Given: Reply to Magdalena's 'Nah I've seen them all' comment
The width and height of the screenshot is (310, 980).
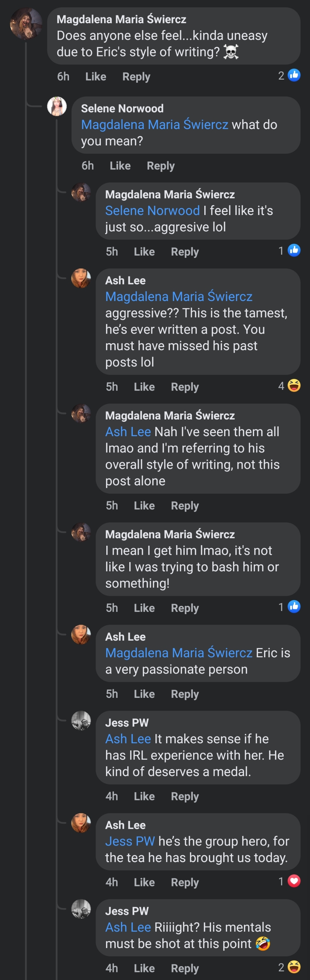Looking at the screenshot, I should (185, 506).
